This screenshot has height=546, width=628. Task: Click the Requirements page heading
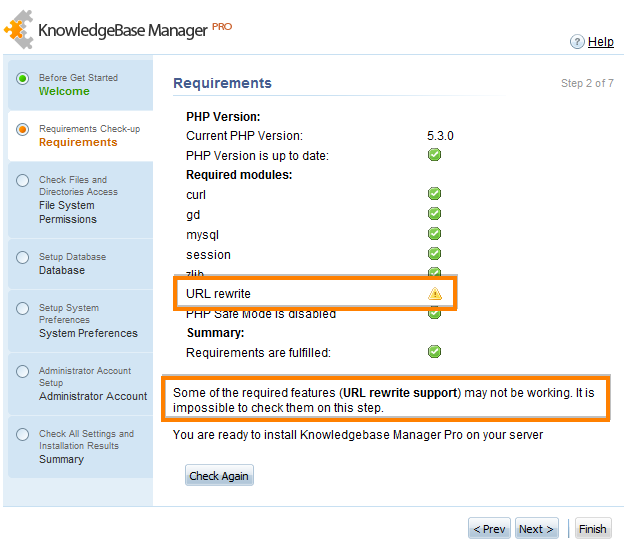[x=222, y=83]
